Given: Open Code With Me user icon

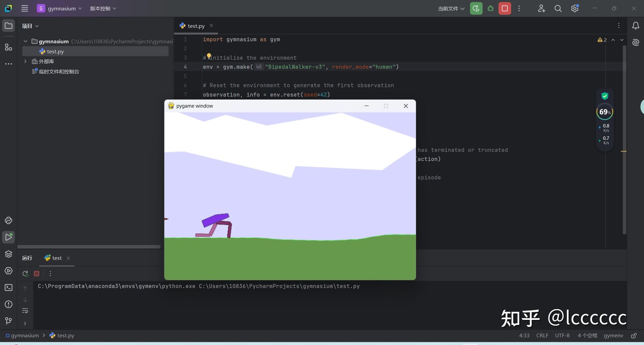Looking at the screenshot, I should point(541,8).
